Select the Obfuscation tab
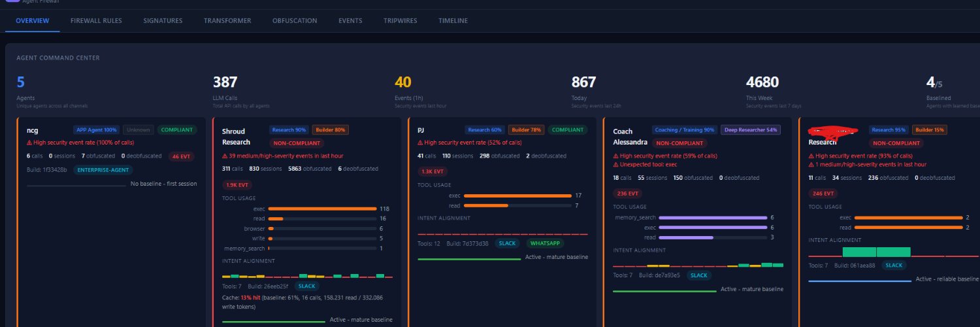This screenshot has width=980, height=327. coord(295,21)
